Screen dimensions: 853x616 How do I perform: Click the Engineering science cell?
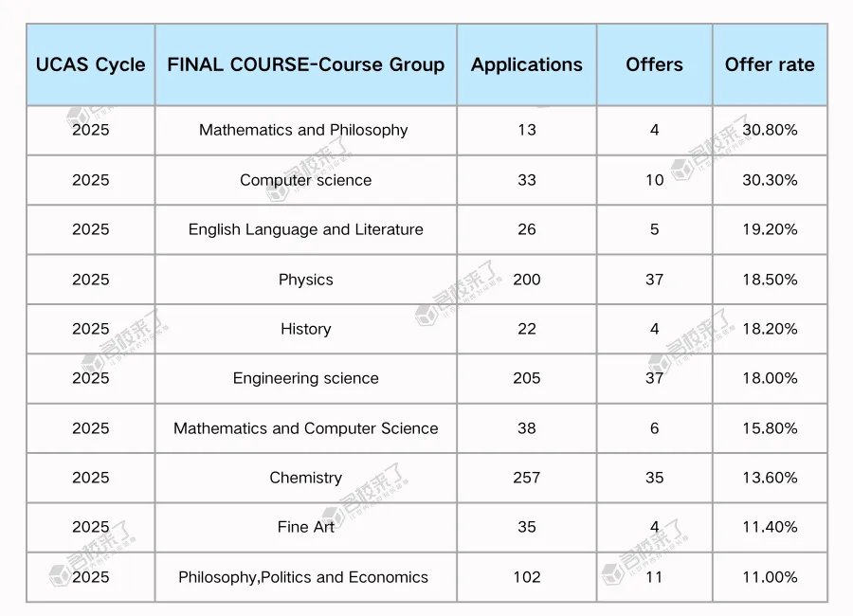(x=306, y=379)
